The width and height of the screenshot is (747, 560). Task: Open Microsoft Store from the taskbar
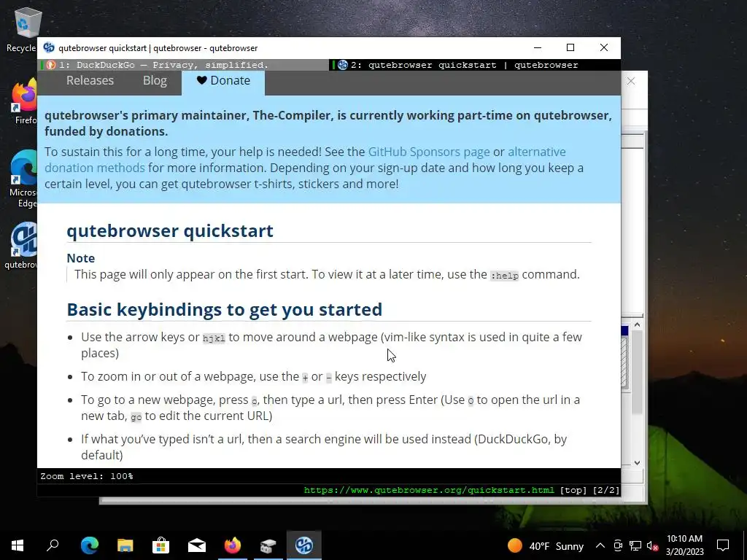(x=161, y=545)
